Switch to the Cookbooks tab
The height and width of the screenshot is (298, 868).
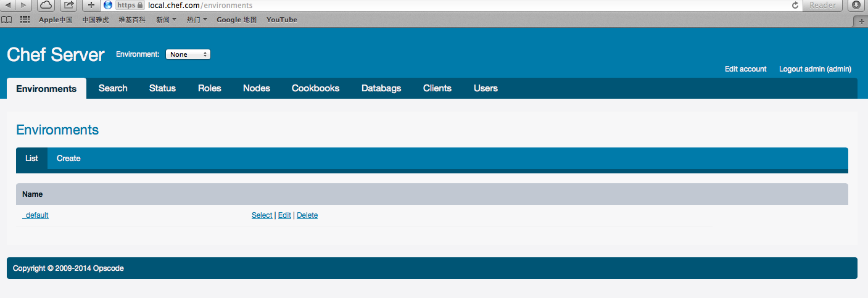point(316,88)
